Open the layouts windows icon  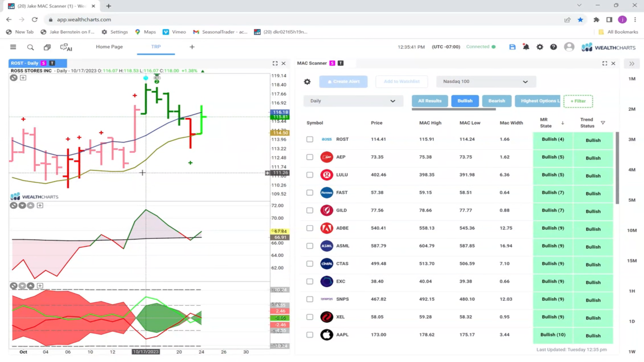(47, 47)
